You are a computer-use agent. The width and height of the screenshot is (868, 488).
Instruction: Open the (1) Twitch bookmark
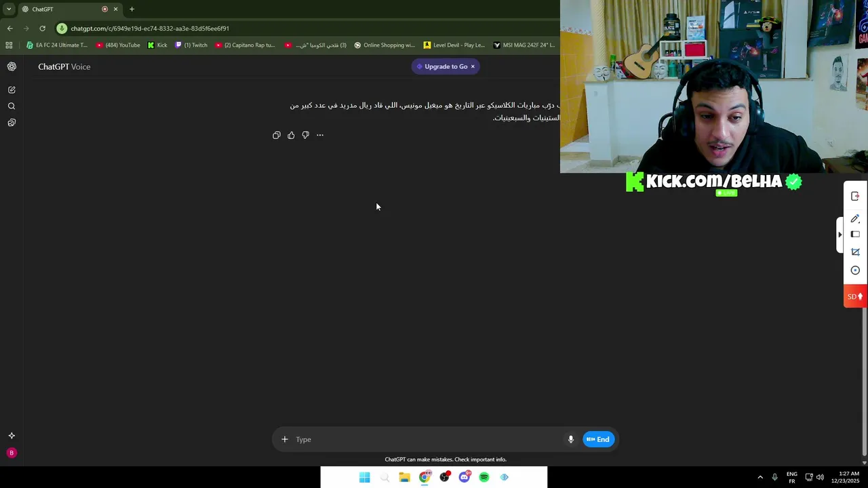[191, 45]
